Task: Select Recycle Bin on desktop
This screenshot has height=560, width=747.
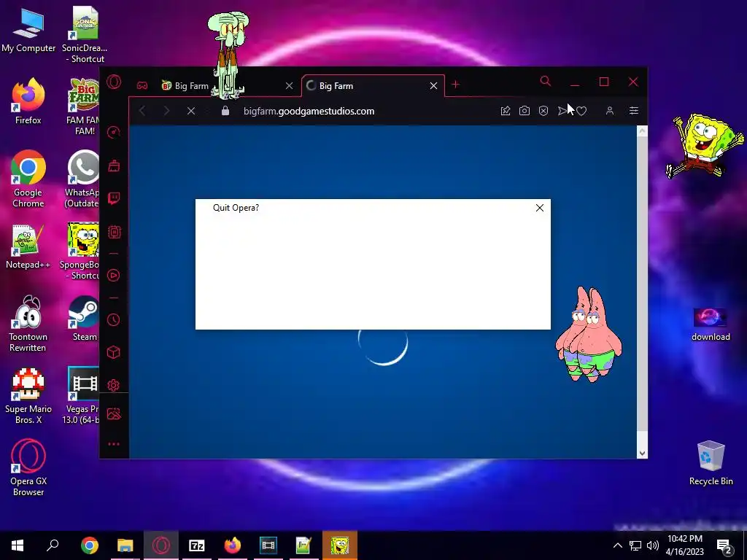Action: click(x=711, y=463)
